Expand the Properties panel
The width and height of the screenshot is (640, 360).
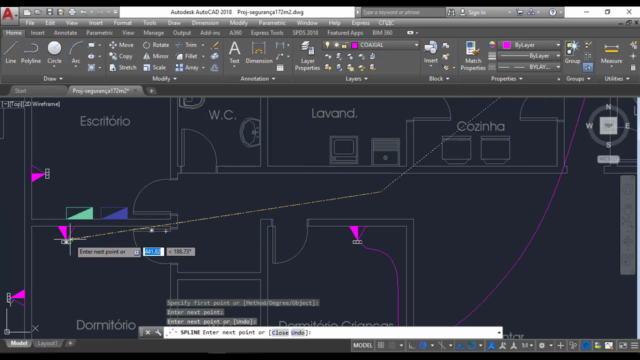pos(507,79)
